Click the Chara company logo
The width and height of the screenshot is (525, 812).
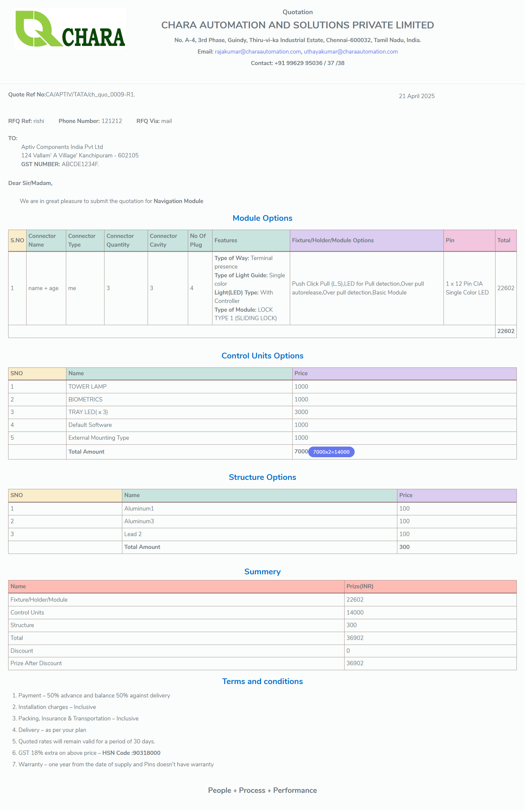70,29
